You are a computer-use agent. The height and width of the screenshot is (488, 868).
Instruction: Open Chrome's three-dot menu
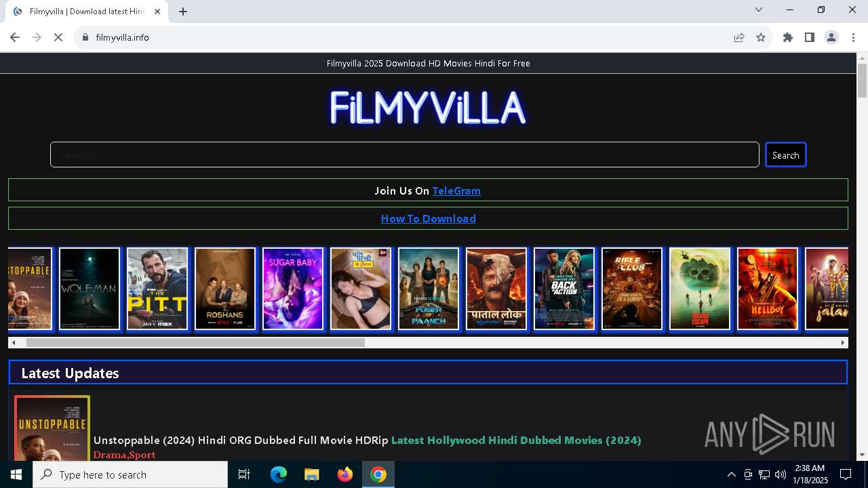853,37
